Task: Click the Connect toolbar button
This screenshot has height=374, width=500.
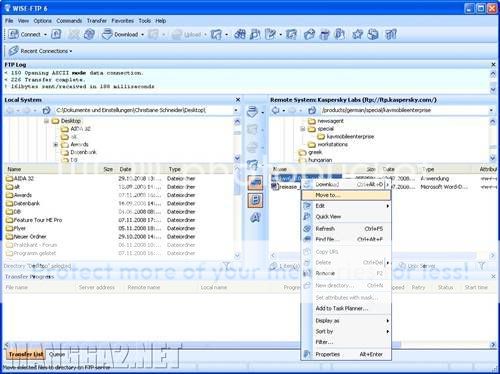Action: click(24, 34)
